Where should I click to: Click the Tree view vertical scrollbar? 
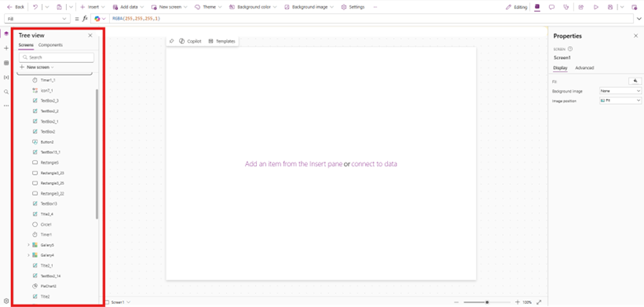pos(97,153)
